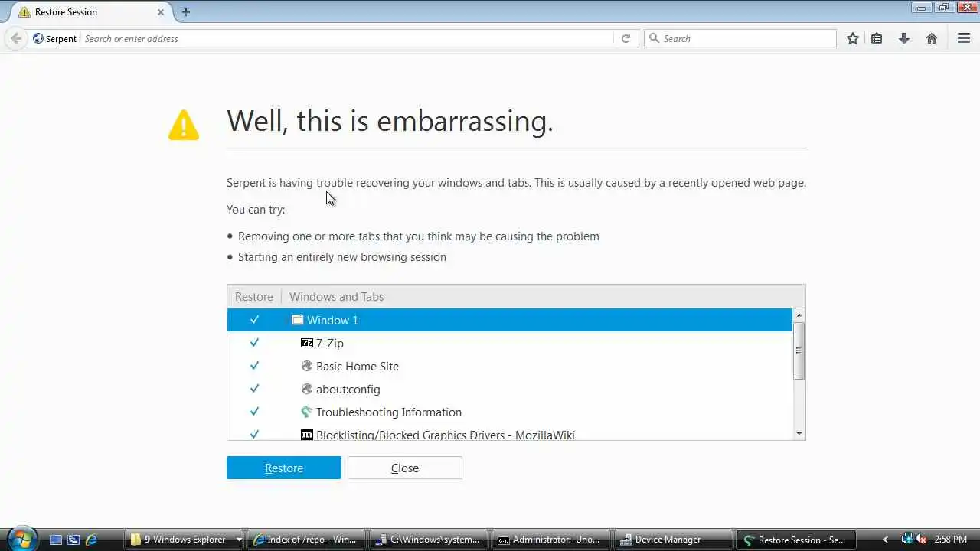Click the session list scrollbar thumb
This screenshot has height=551, width=980.
pos(799,350)
